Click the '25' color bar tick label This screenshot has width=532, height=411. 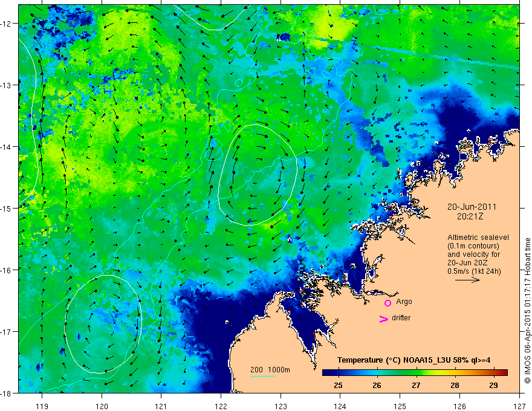(338, 385)
